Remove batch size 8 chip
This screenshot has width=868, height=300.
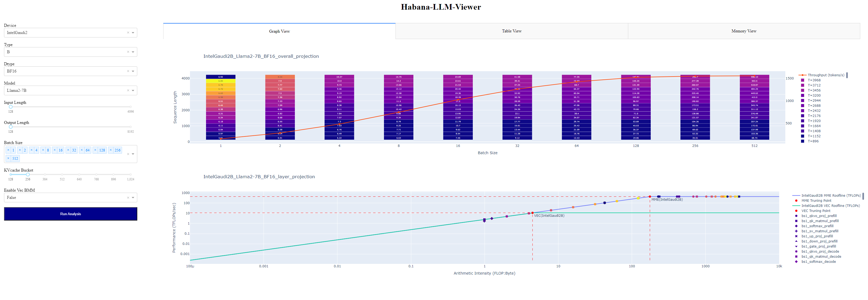(43, 150)
